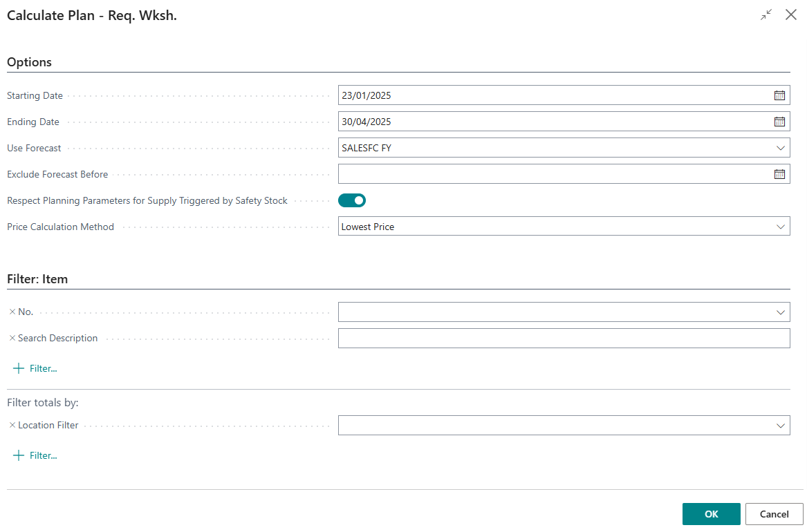This screenshot has height=532, width=807.
Task: Open the Ending Date calendar picker
Action: 781,121
